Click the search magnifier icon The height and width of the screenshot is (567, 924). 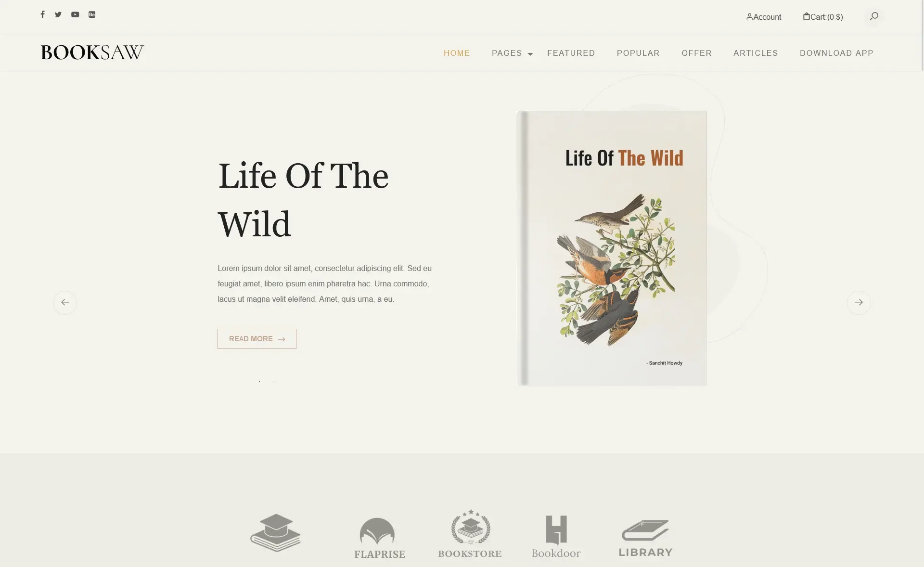point(874,16)
